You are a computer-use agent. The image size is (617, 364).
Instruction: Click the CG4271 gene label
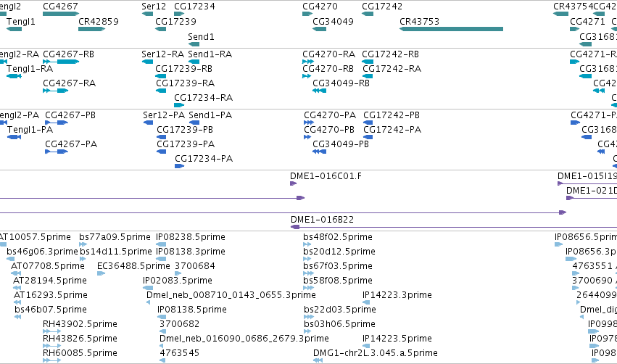587,21
